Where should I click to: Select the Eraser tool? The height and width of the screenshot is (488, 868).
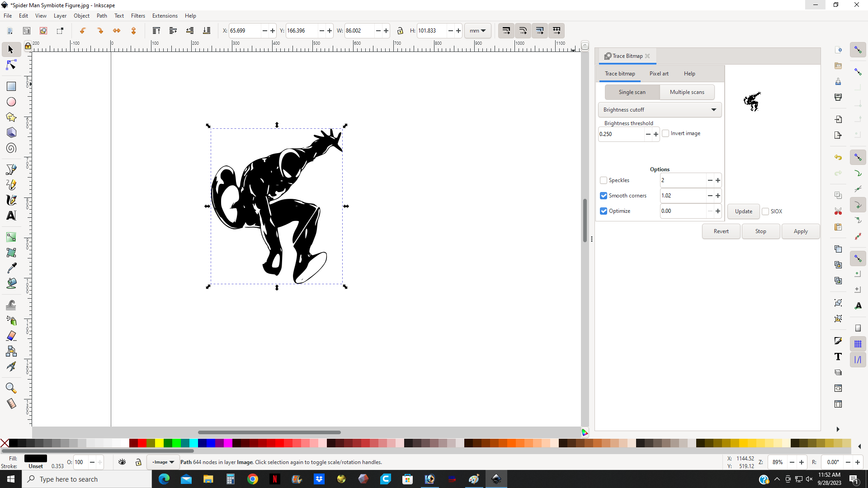[11, 336]
